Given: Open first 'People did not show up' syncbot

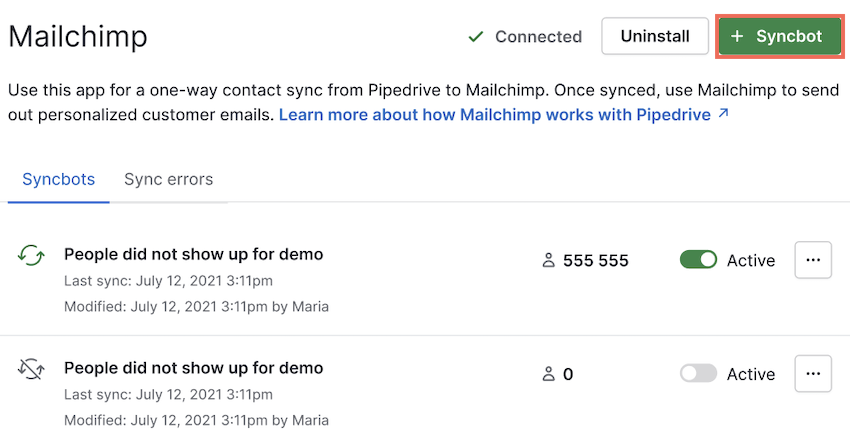Looking at the screenshot, I should pyautogui.click(x=194, y=254).
